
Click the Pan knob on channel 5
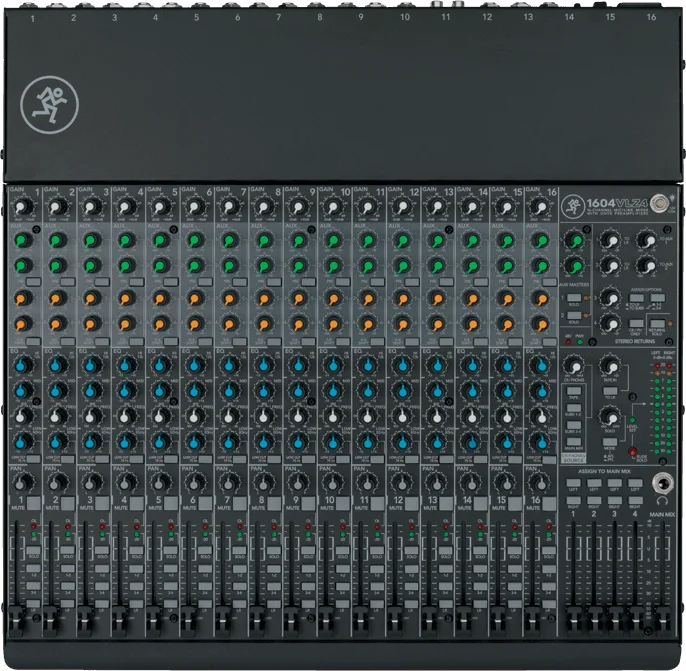coord(161,482)
